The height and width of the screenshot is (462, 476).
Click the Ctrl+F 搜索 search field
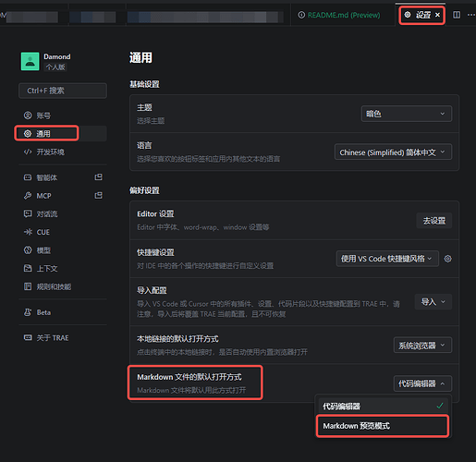click(63, 91)
